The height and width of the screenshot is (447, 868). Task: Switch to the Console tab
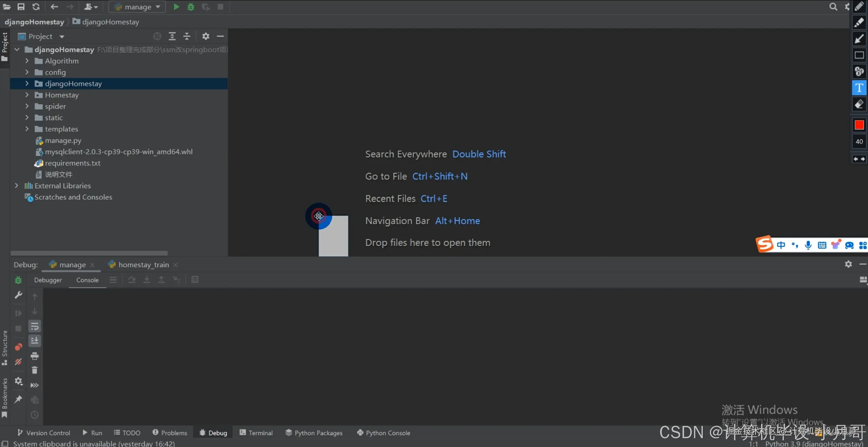coord(88,280)
